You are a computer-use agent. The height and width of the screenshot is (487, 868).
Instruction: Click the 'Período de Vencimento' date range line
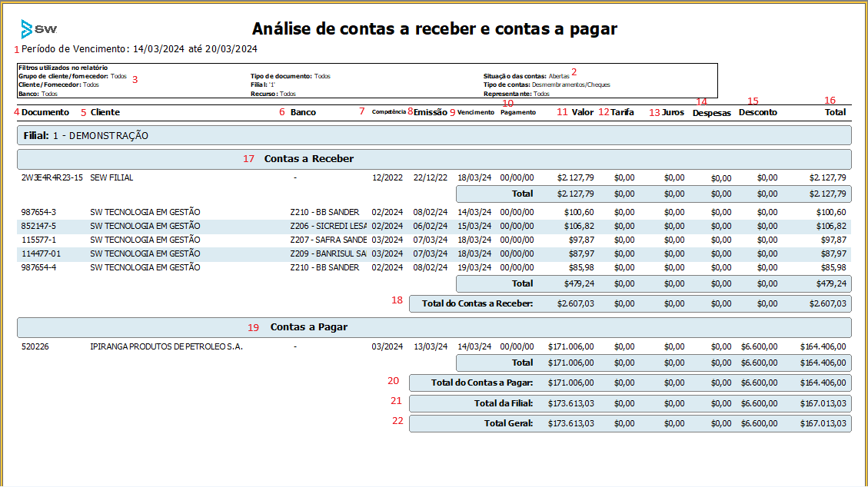pyautogui.click(x=139, y=48)
